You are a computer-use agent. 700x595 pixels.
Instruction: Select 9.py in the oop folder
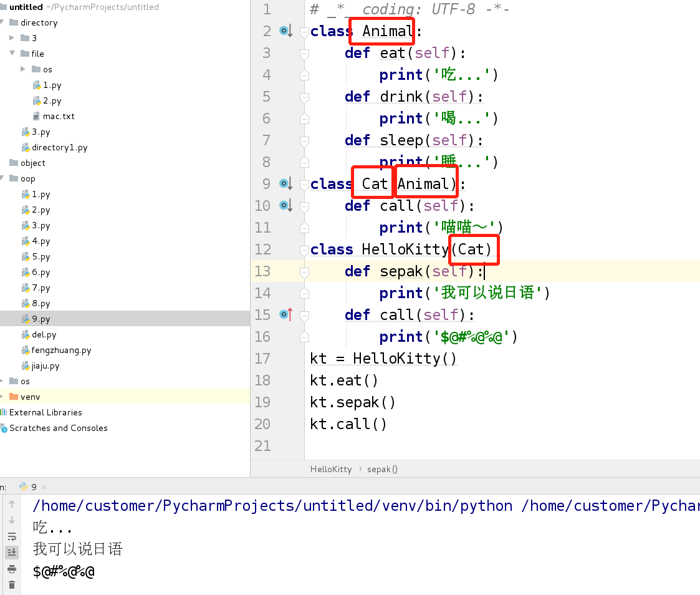(36, 319)
